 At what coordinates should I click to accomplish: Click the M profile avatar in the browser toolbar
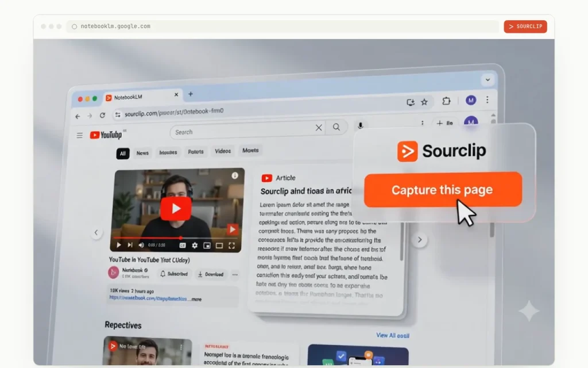point(471,100)
